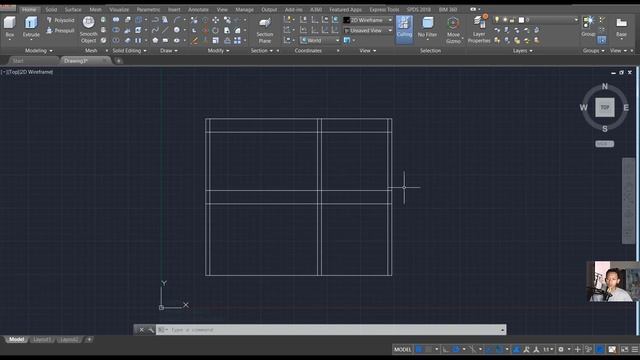Activate the Extrude tool
Screen dimensions: 640x360
pyautogui.click(x=31, y=27)
